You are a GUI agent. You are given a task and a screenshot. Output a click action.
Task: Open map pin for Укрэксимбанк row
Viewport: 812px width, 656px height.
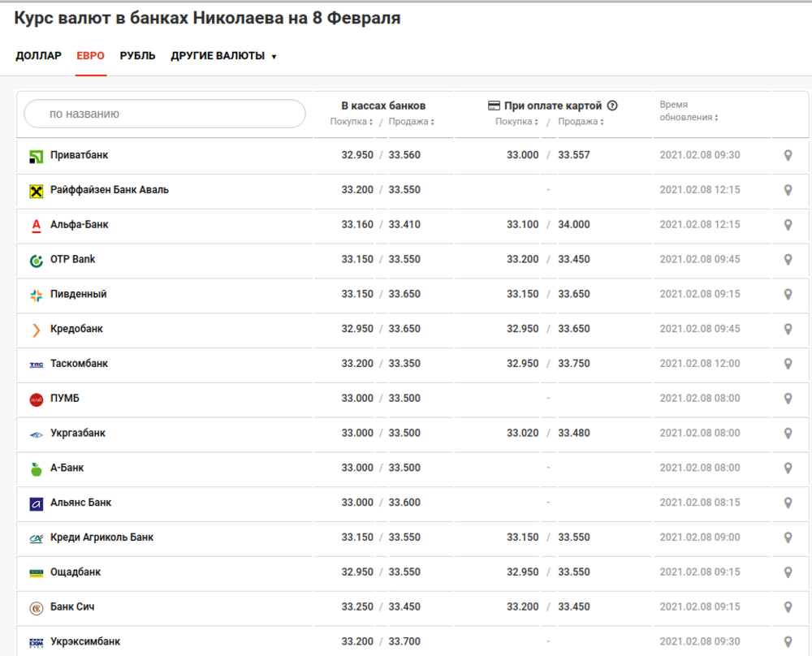point(788,641)
